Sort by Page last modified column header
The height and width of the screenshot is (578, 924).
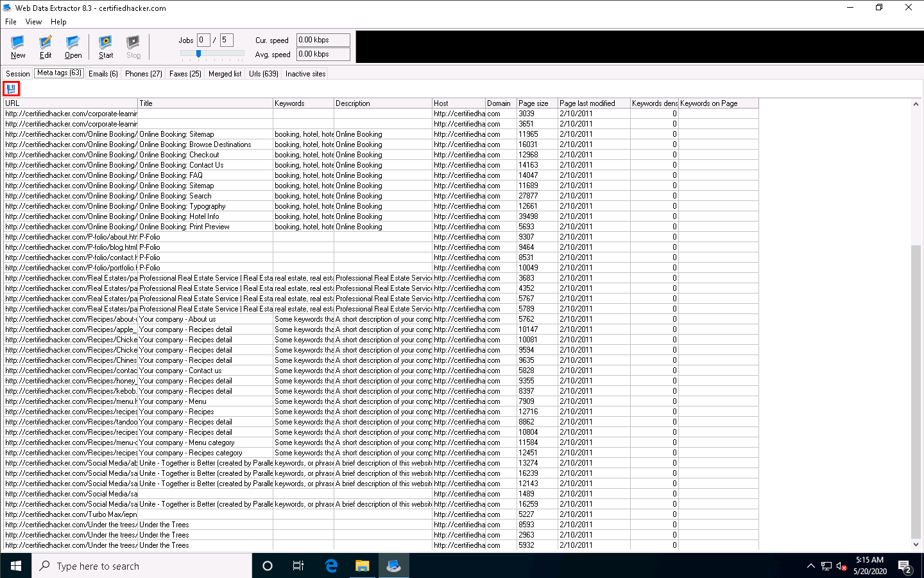click(594, 103)
